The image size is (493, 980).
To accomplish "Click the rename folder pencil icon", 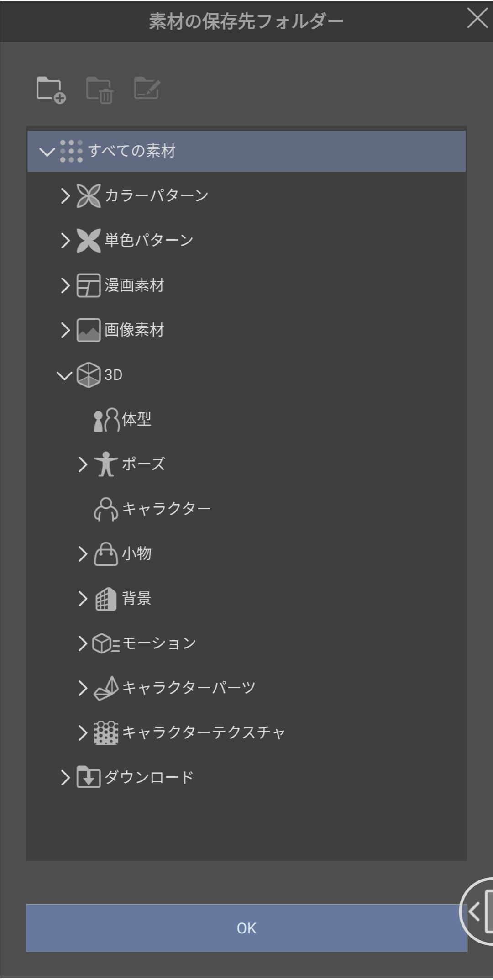I will click(x=147, y=89).
